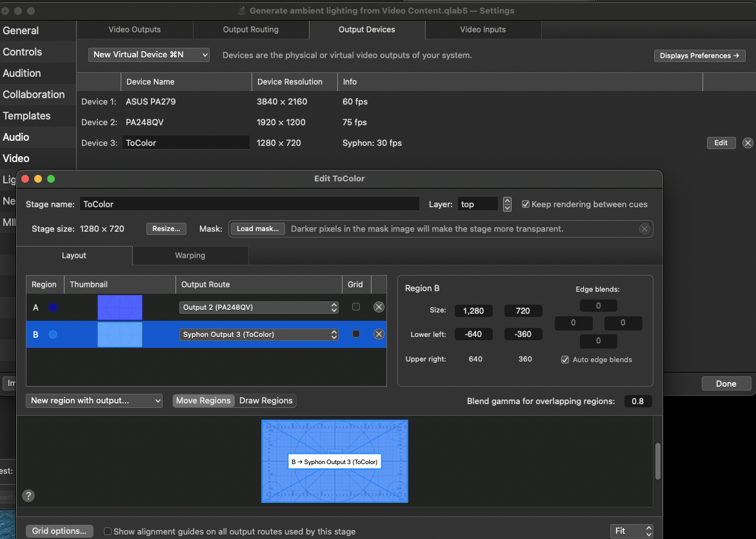Clear the mask field with its circled X icon
This screenshot has height=539, width=756.
tap(644, 229)
